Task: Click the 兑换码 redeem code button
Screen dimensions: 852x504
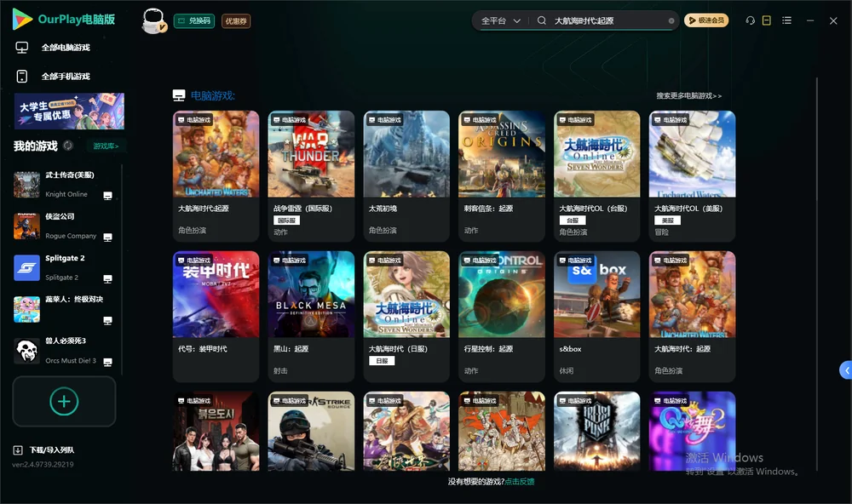Action: click(x=194, y=21)
